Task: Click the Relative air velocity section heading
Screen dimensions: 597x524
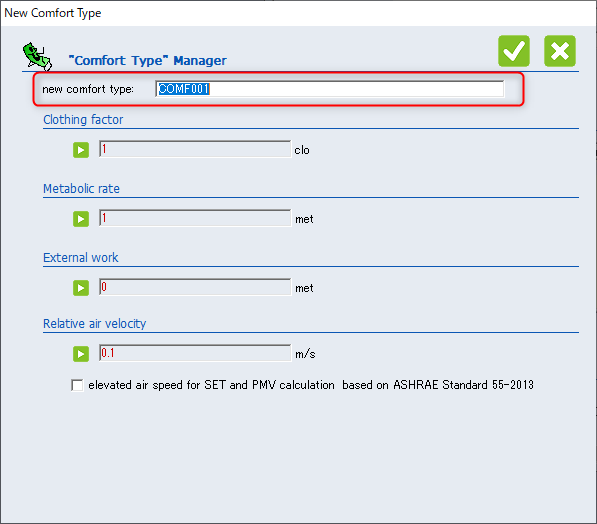Action: tap(94, 323)
